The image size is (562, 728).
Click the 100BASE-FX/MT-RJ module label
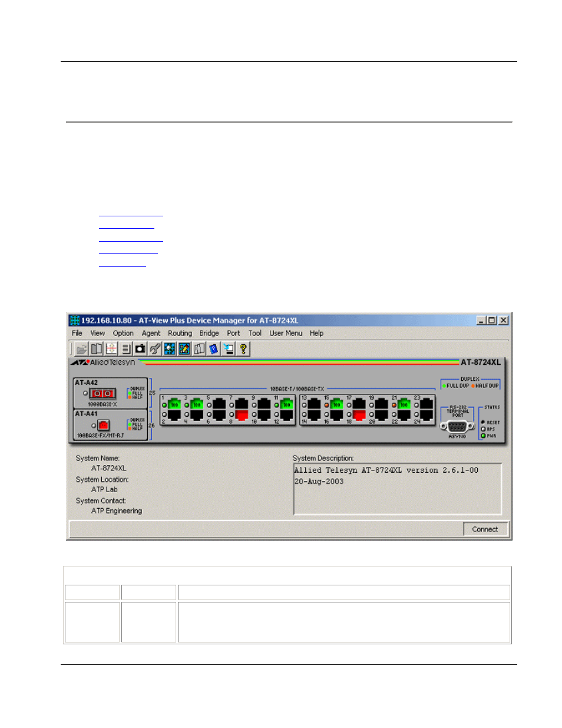pyautogui.click(x=100, y=436)
